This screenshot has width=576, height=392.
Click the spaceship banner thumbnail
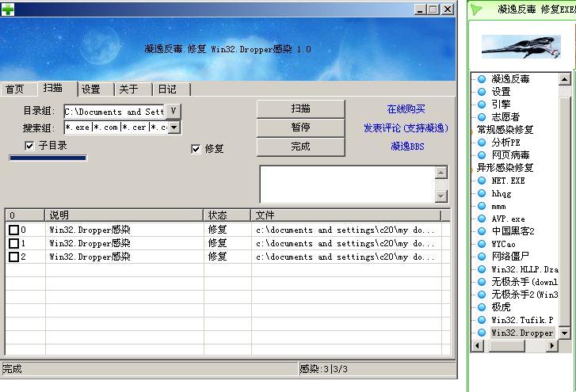521,47
